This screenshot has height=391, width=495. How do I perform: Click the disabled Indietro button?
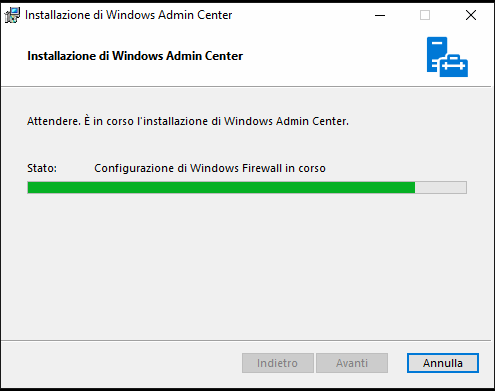coord(278,363)
